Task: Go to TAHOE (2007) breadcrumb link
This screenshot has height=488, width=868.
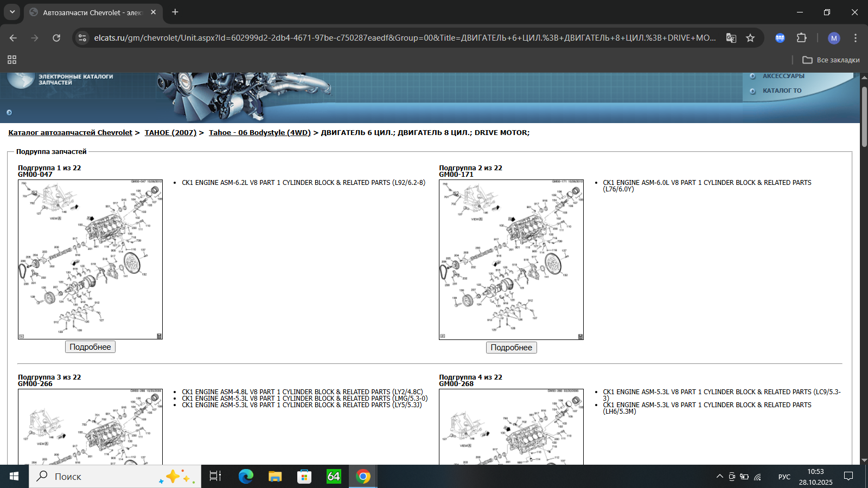Action: (170, 132)
